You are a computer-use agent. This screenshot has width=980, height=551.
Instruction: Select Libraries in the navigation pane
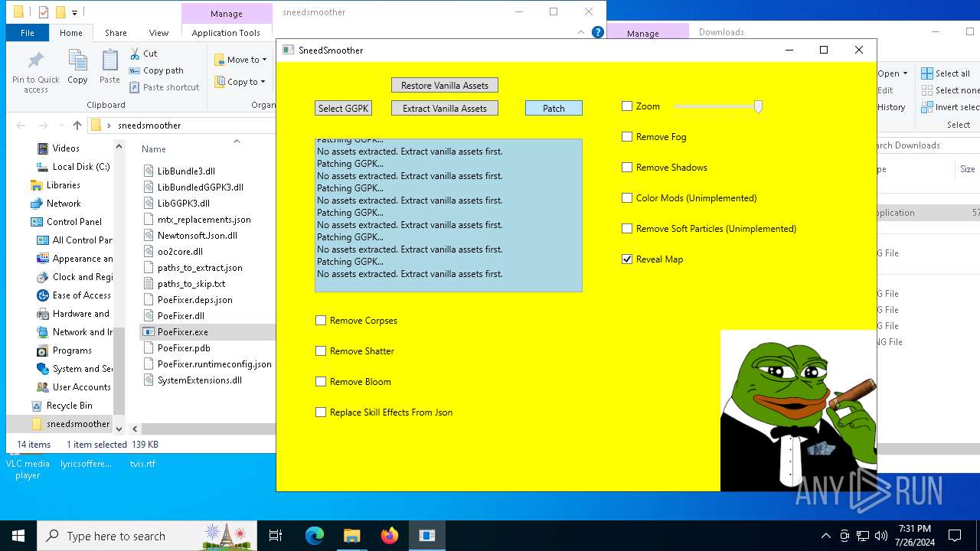point(54,184)
